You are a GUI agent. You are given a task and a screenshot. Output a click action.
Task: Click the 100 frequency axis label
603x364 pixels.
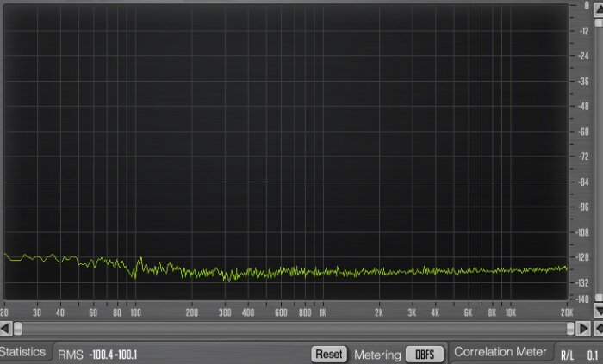(x=135, y=312)
